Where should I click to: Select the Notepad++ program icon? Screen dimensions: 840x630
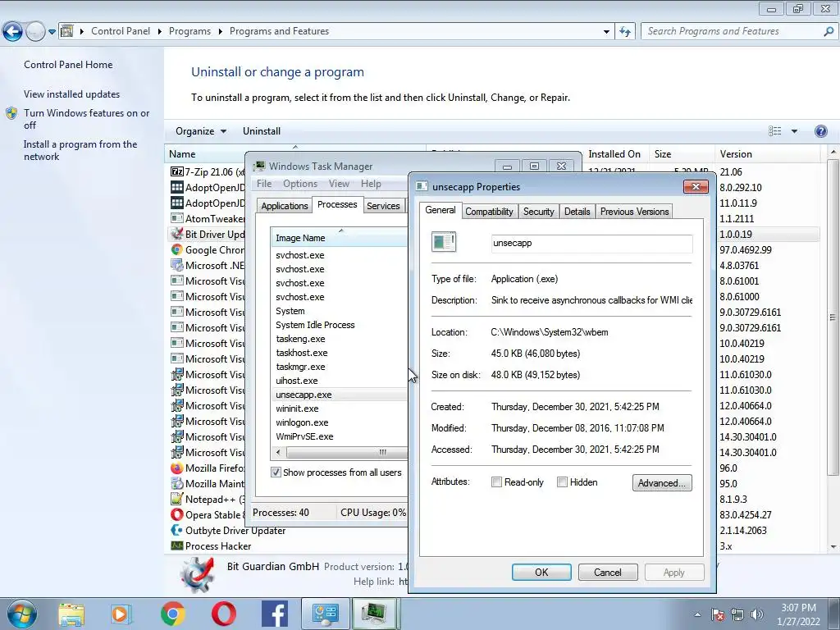tap(177, 499)
